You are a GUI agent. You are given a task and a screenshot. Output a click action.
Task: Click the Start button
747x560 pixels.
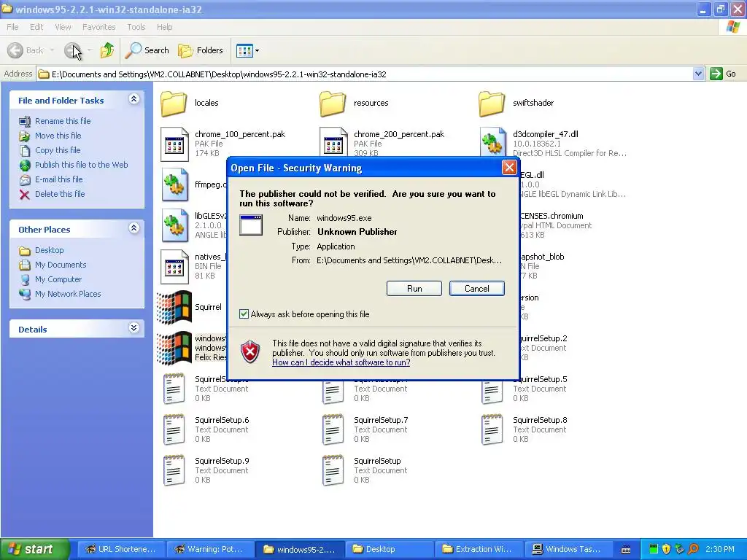pos(35,549)
